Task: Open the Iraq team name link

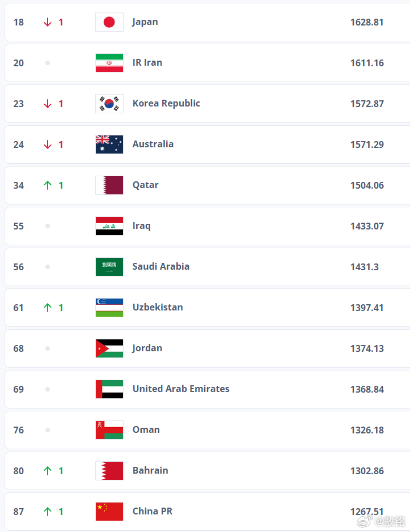Action: pyautogui.click(x=141, y=226)
